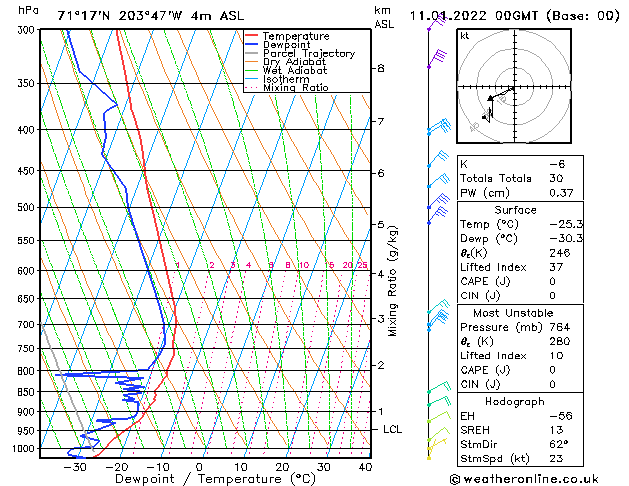Click the Most Unstable Lifted Index value "10"
Image resolution: width=629 pixels, height=486 pixels.
point(556,356)
